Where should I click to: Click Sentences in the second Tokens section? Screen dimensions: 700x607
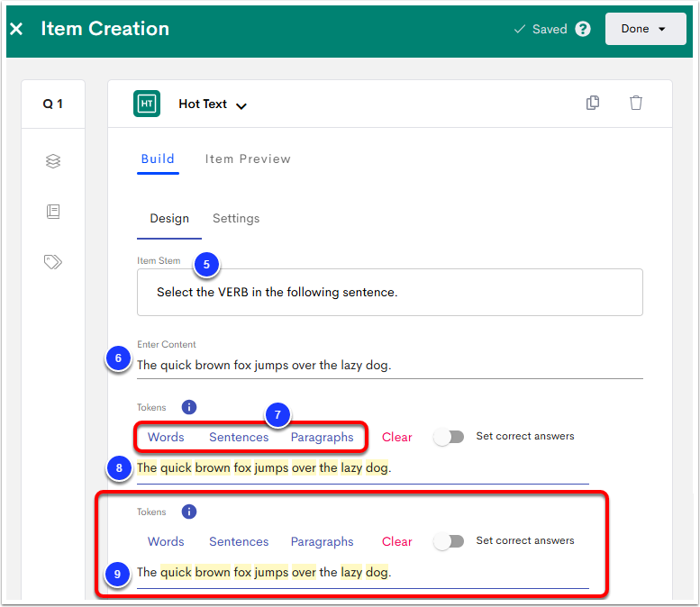(x=239, y=541)
